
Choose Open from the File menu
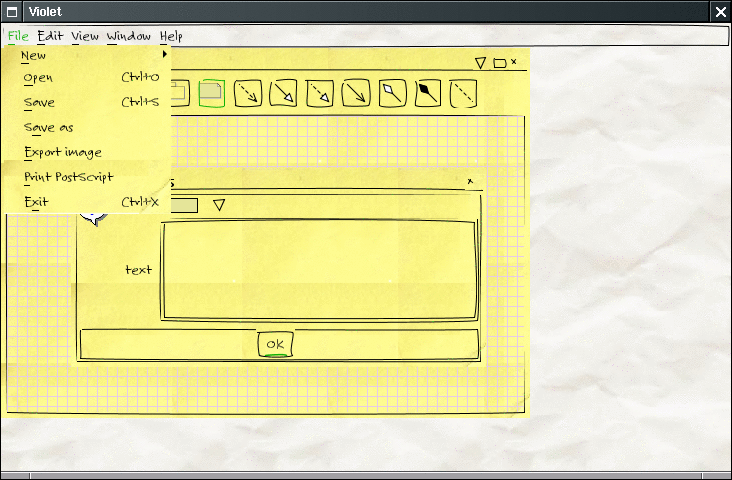click(x=40, y=78)
